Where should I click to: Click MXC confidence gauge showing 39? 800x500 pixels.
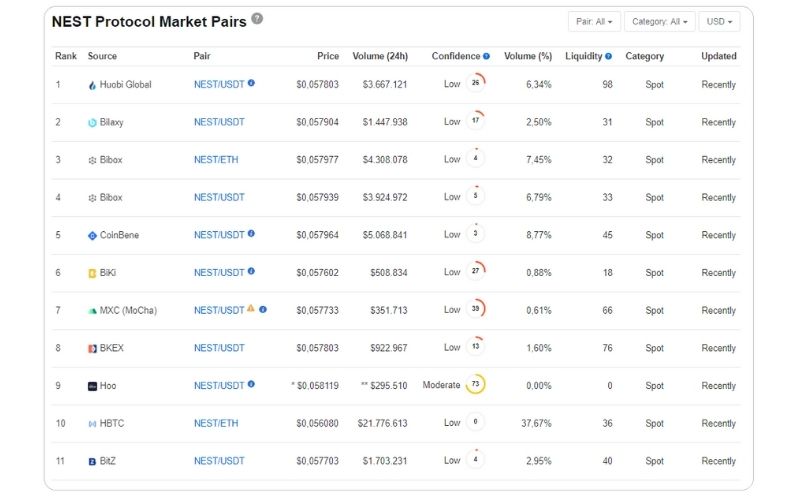pyautogui.click(x=476, y=309)
